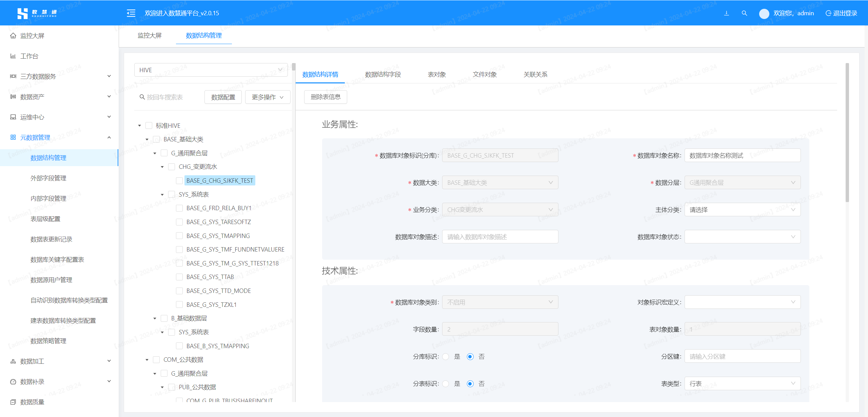Select BASE_G_SYS_TZXL1 tree item

pyautogui.click(x=212, y=305)
